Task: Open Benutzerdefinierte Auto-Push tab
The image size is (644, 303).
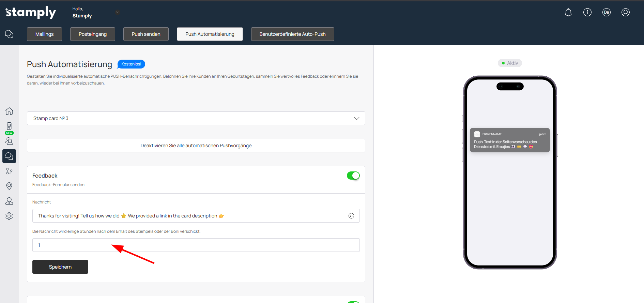Action: 292,34
